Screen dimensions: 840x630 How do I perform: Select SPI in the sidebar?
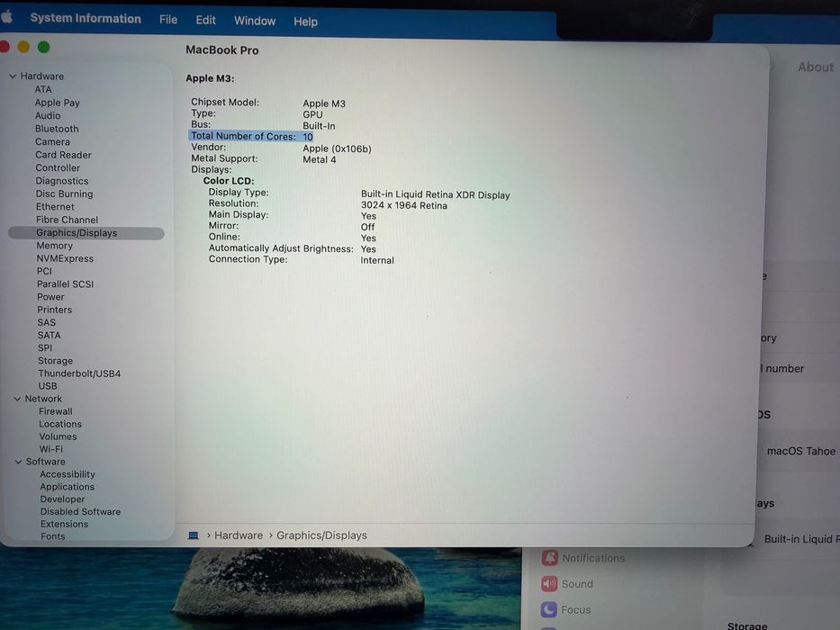(45, 347)
